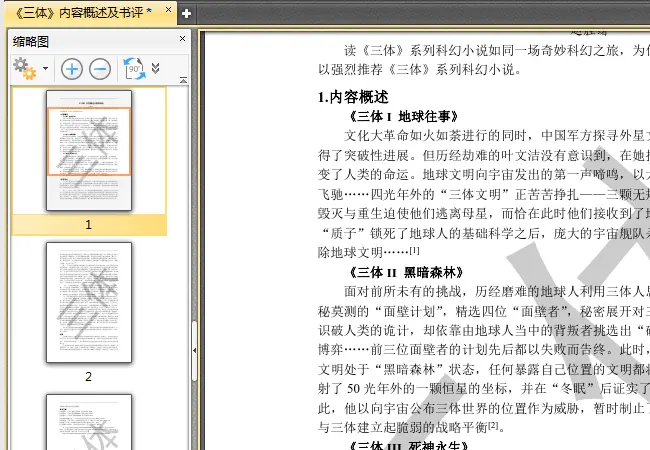Enlarge thumbnails with the plus icon

[72, 69]
